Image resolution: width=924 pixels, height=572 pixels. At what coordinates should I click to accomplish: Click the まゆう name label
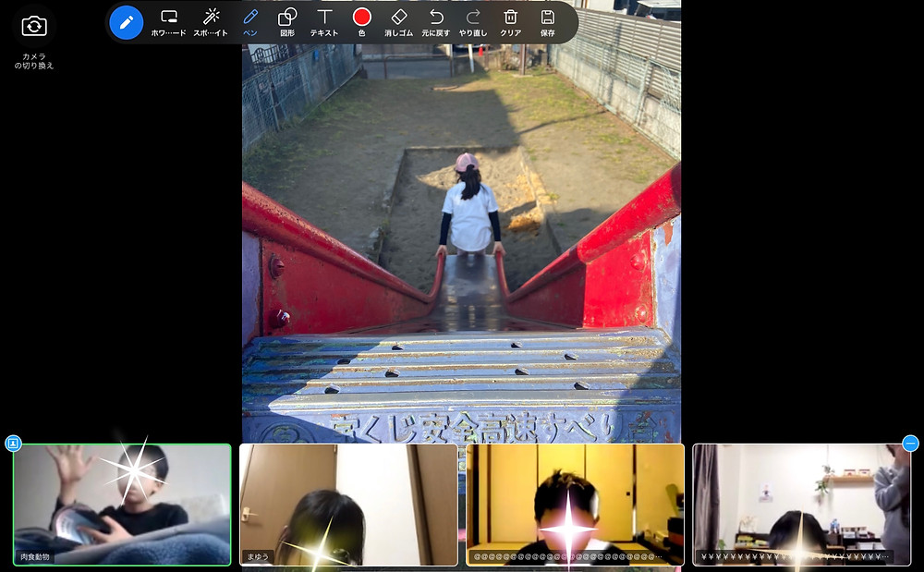click(258, 556)
